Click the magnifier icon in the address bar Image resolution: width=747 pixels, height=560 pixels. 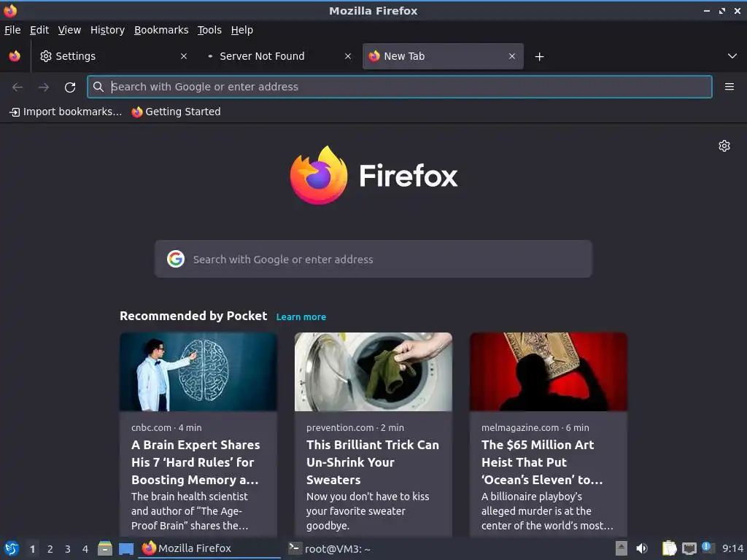[x=98, y=87]
